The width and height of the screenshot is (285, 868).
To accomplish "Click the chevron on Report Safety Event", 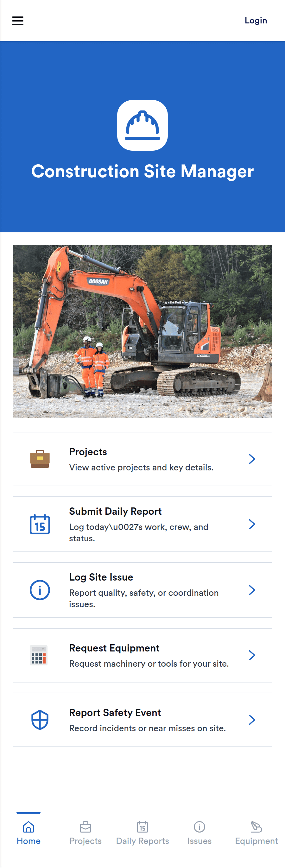I will tap(252, 720).
